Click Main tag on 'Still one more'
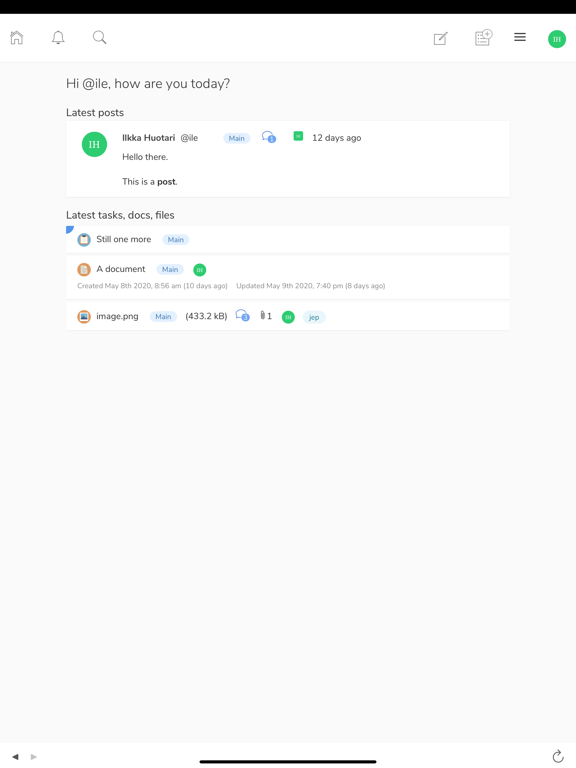Viewport: 576px width, 768px height. coord(176,240)
